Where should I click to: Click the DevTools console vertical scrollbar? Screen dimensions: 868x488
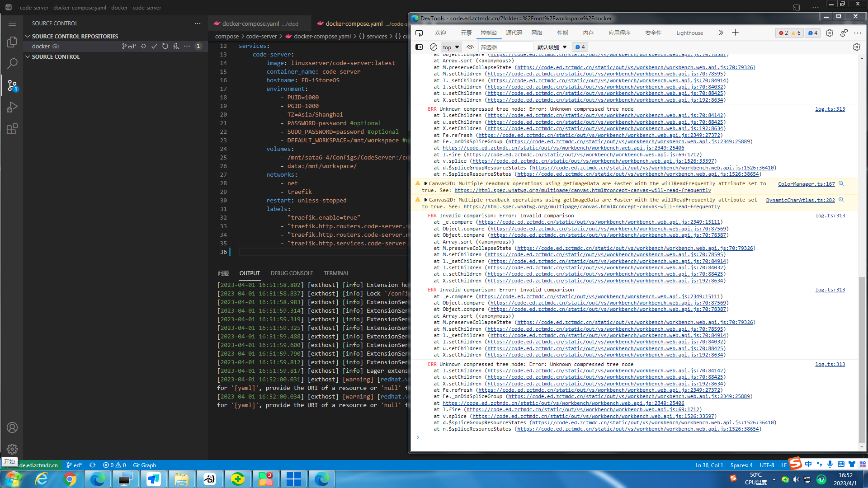tap(862, 360)
